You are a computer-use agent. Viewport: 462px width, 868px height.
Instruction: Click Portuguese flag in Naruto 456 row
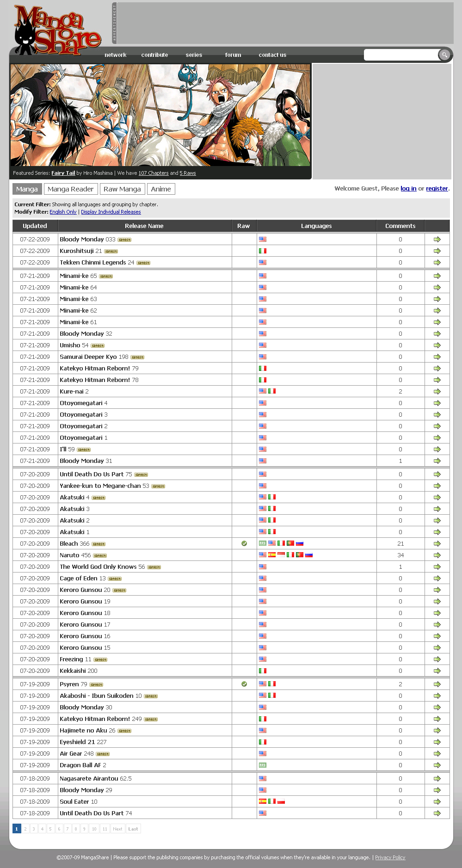click(300, 555)
